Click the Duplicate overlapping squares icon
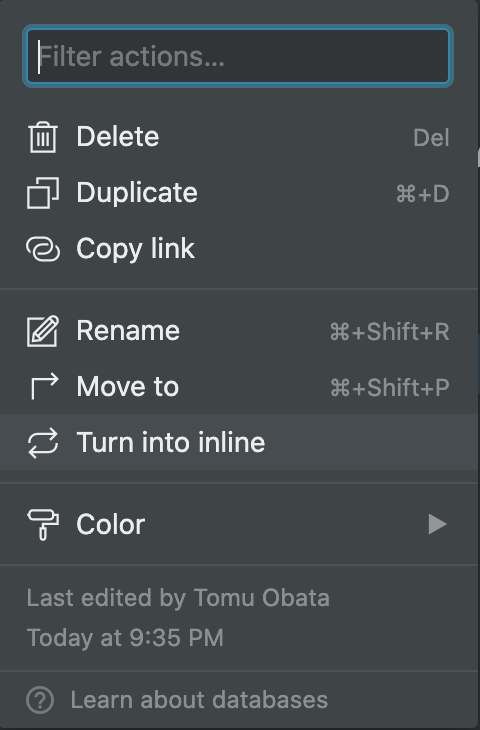 tap(43, 193)
